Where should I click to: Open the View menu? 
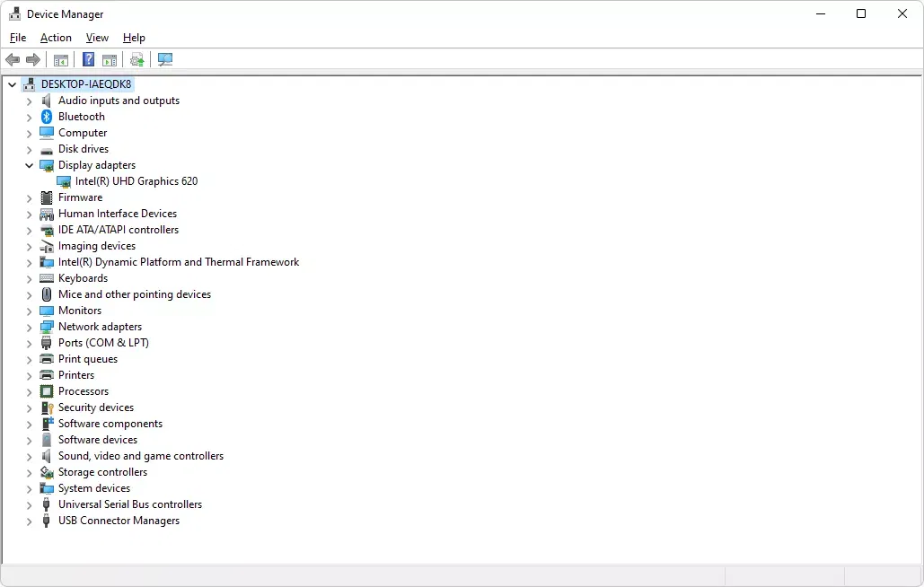97,38
